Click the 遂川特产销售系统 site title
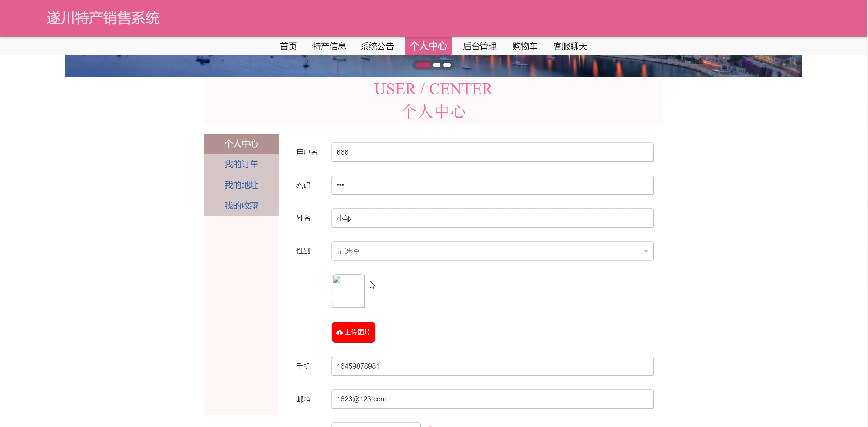Viewport: 868px width, 427px height. [x=103, y=18]
